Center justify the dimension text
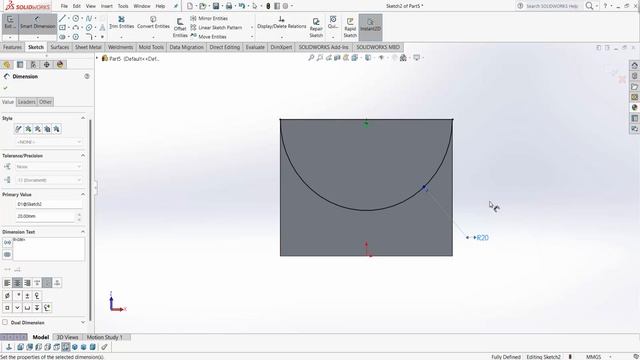This screenshot has width=640, height=360. [x=17, y=282]
